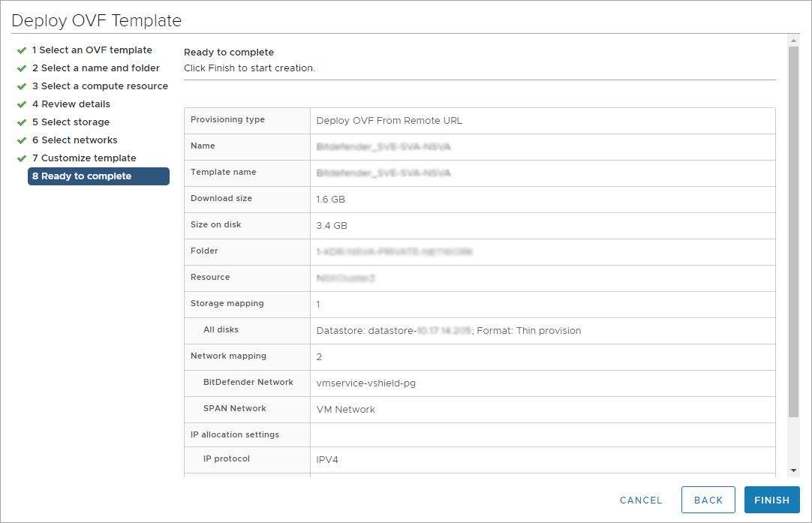The height and width of the screenshot is (523, 812).
Task: Click the scrollbar down arrow
Action: point(794,469)
